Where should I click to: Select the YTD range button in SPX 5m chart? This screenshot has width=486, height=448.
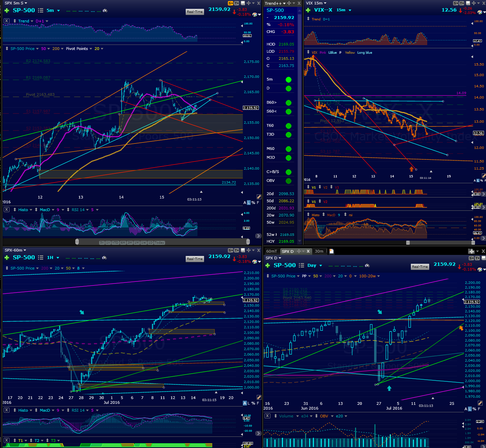[x=116, y=243]
